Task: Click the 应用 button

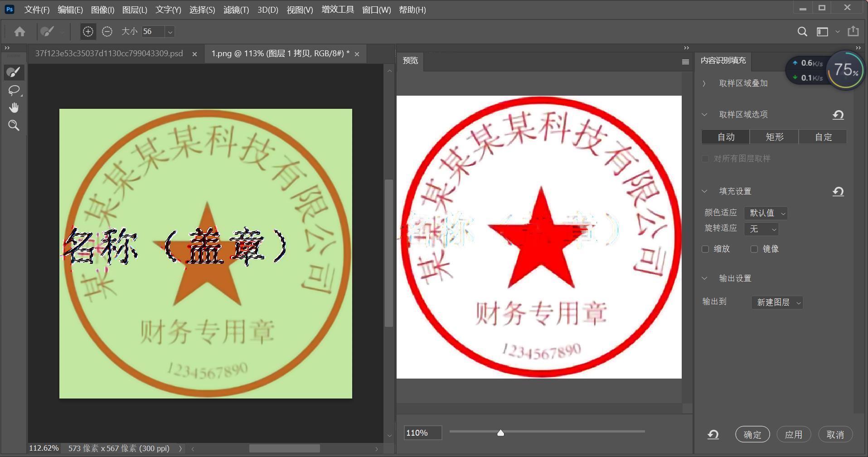Action: [x=793, y=434]
